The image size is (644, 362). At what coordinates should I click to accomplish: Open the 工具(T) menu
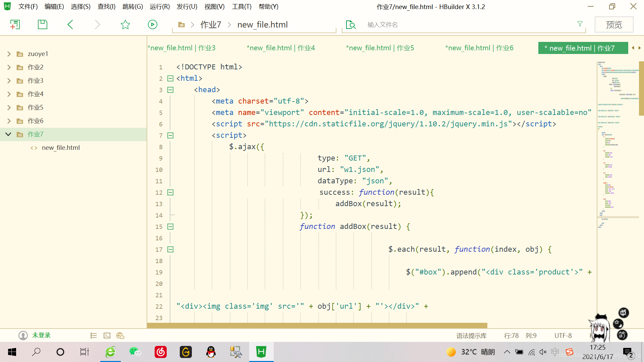click(242, 7)
